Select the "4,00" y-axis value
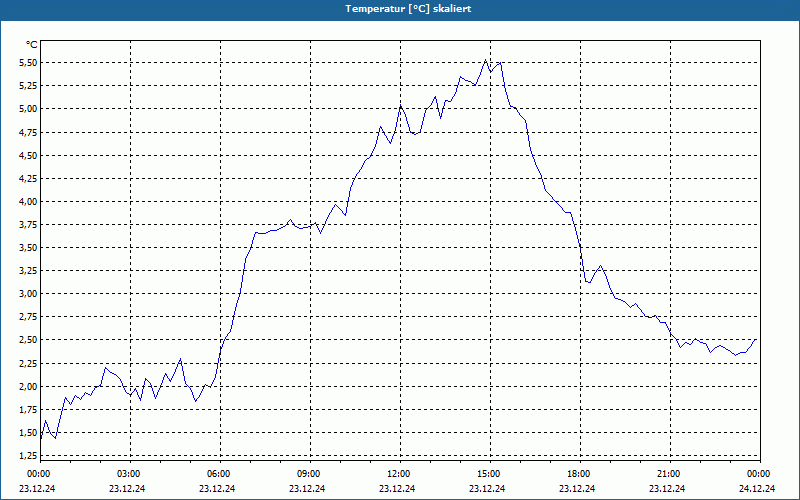Viewport: 800px width, 500px height. 28,202
